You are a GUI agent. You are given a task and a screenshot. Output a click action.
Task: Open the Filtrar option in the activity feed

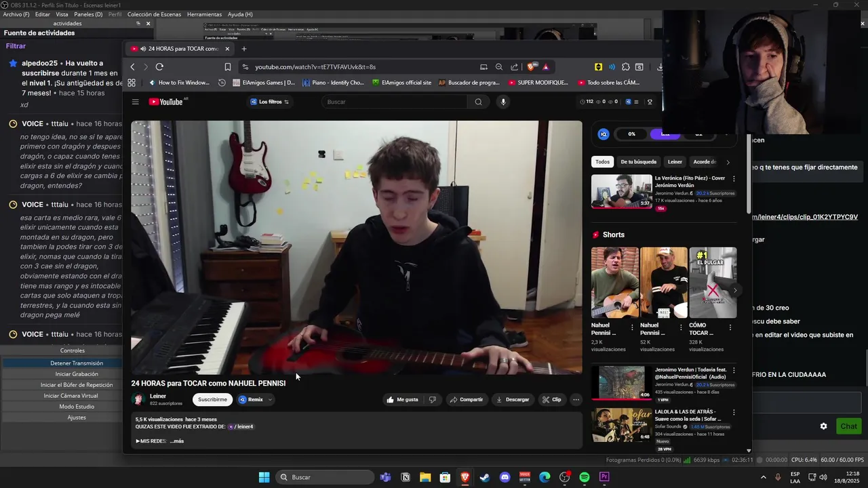[16, 46]
